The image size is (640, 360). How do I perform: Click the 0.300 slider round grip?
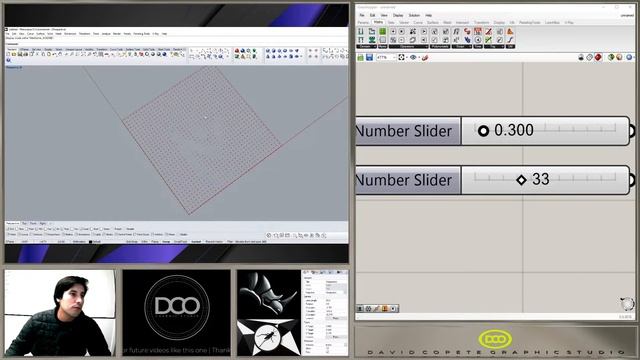[x=483, y=131]
